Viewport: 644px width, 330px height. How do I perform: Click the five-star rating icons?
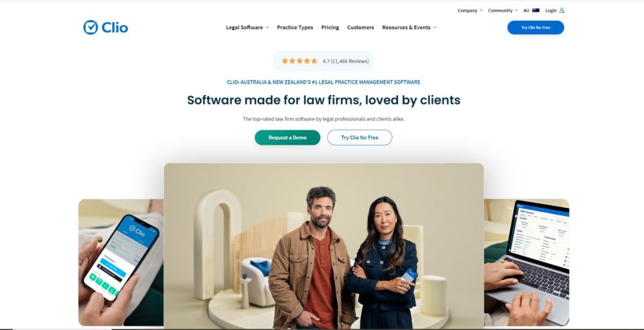299,61
